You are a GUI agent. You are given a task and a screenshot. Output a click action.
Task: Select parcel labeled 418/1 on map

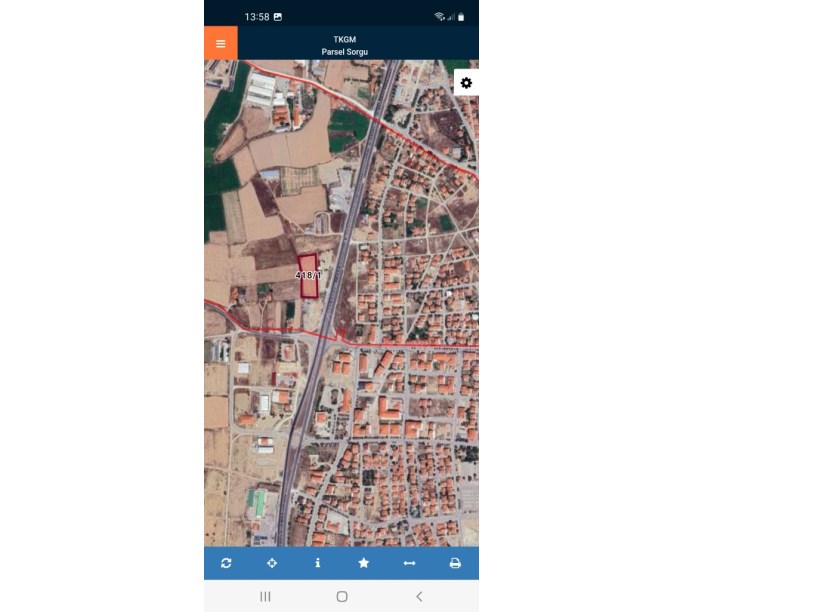click(x=308, y=276)
